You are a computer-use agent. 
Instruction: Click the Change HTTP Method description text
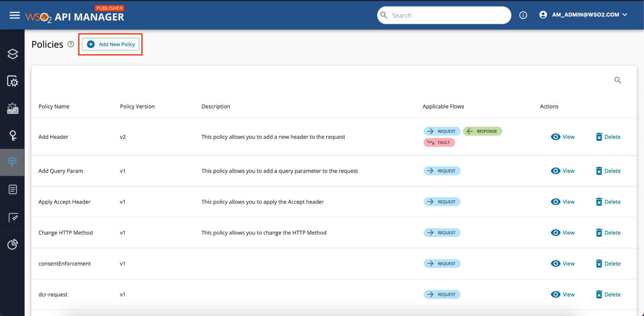point(264,233)
